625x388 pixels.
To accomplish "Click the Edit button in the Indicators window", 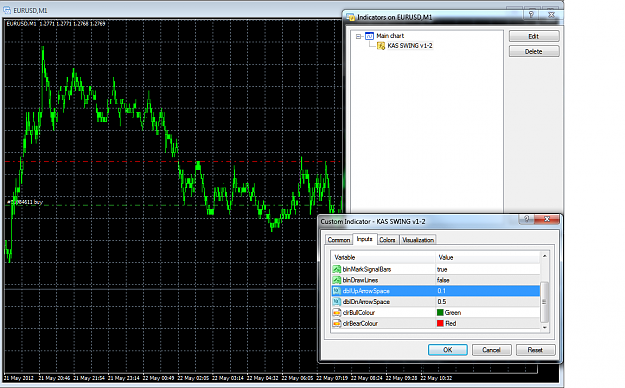I will coord(534,36).
